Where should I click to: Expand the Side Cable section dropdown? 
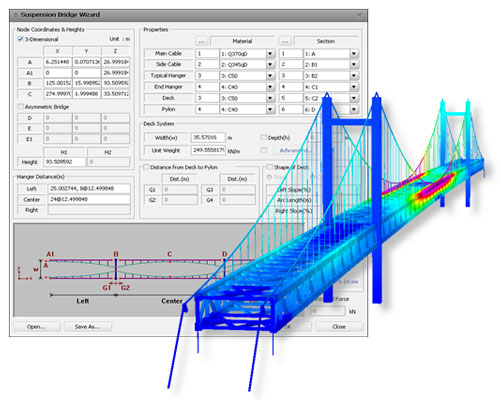(354, 65)
